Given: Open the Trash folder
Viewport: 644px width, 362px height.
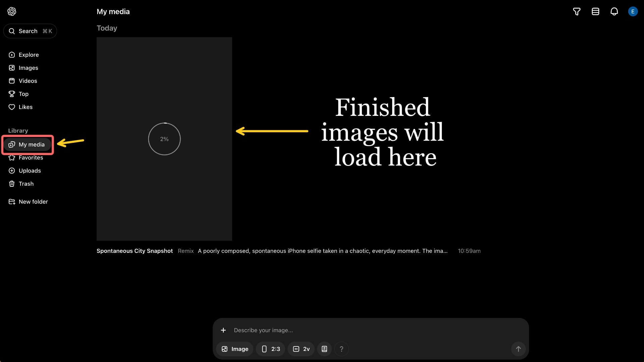Looking at the screenshot, I should [26, 184].
